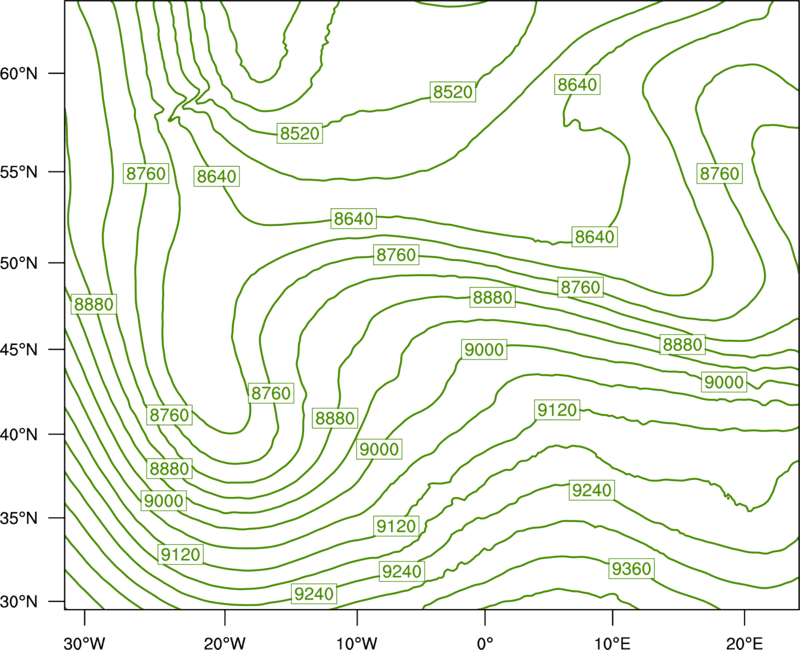Select the easternmost 8760 contour label

pos(719,173)
